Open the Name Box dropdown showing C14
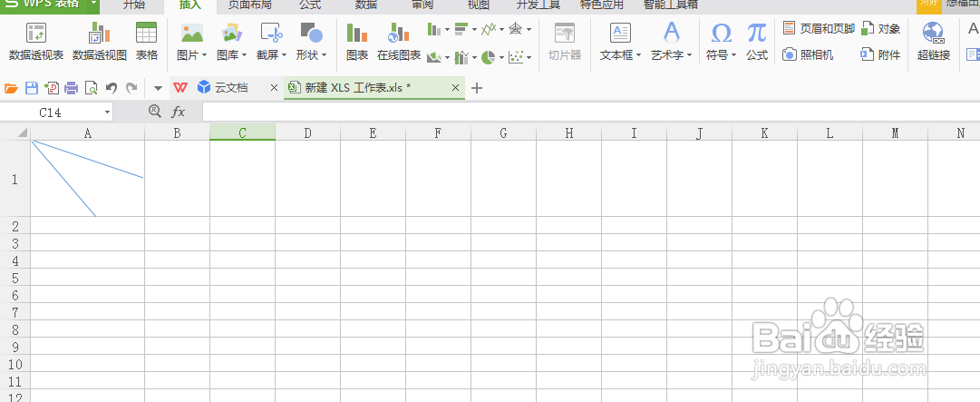Image resolution: width=980 pixels, height=402 pixels. (108, 113)
